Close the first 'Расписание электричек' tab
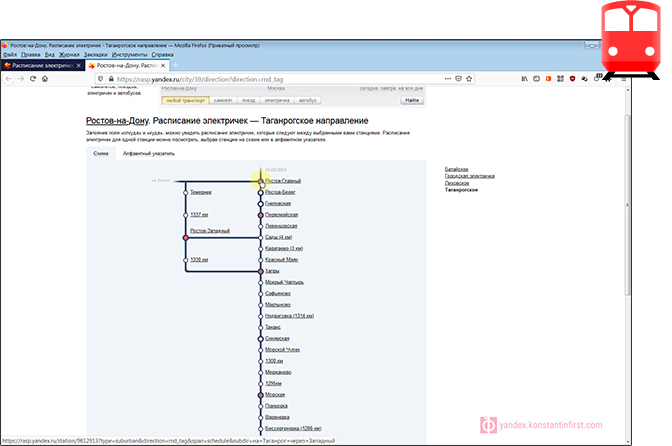The image size is (672, 446). [78, 66]
